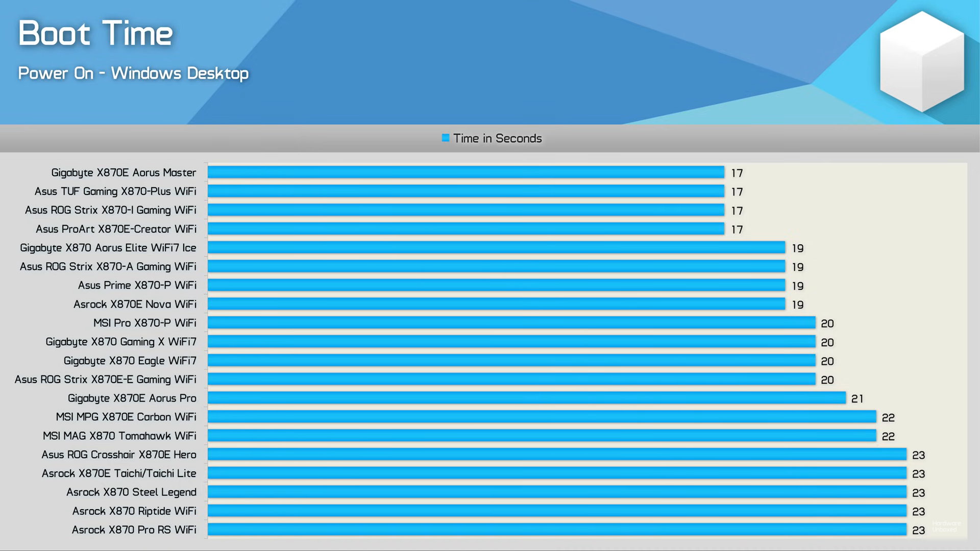980x551 pixels.
Task: Click value 22 for MSI MAG X870 Tomahawk
Action: [888, 437]
